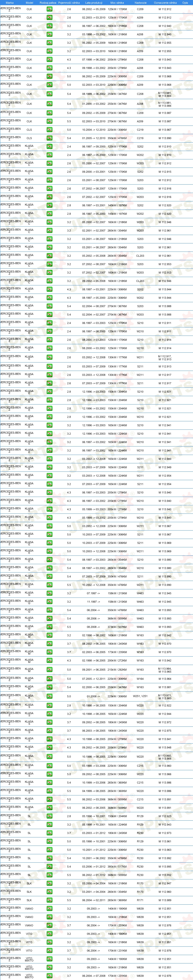Click C219 body in CLS 5.0 row
This screenshot has height=980, width=193.
[140, 130]
